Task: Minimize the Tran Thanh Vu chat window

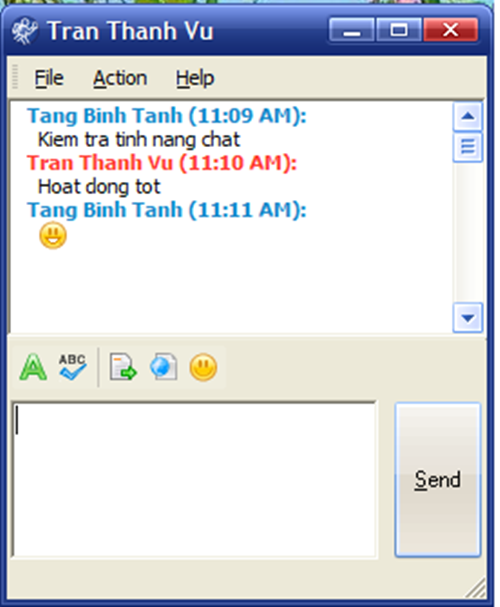Action: 351,30
